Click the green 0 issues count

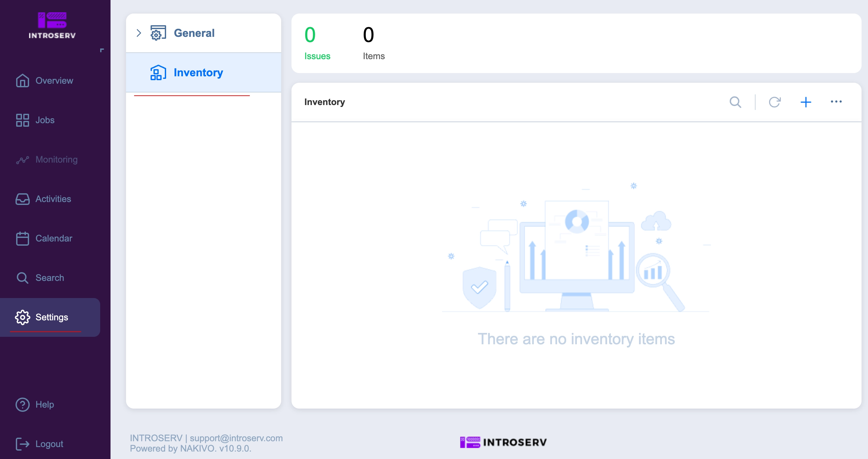[310, 35]
